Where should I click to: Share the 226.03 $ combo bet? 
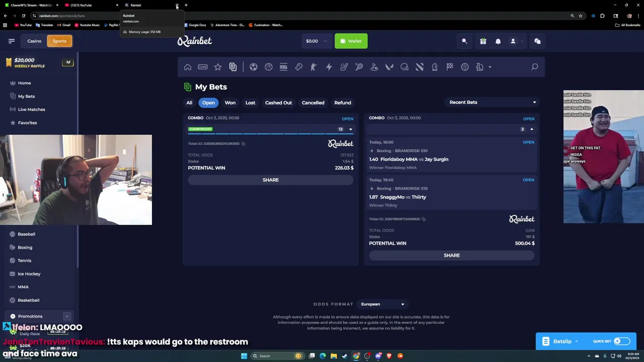[x=271, y=180]
